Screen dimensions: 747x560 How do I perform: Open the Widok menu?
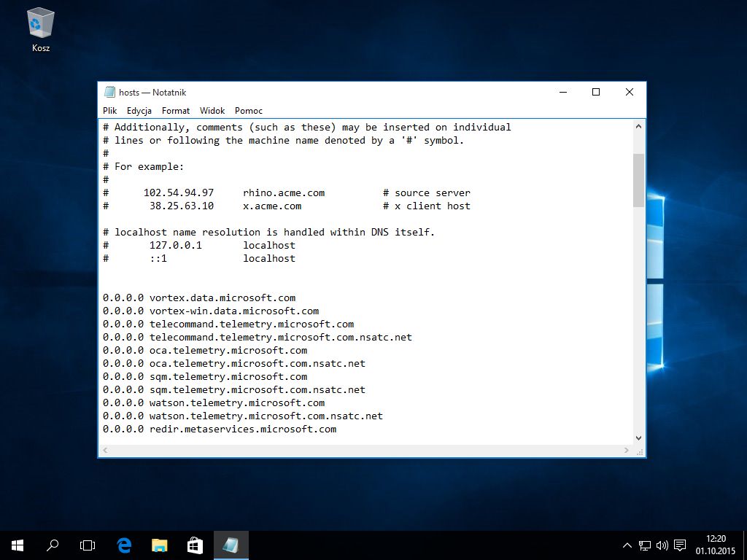[212, 111]
